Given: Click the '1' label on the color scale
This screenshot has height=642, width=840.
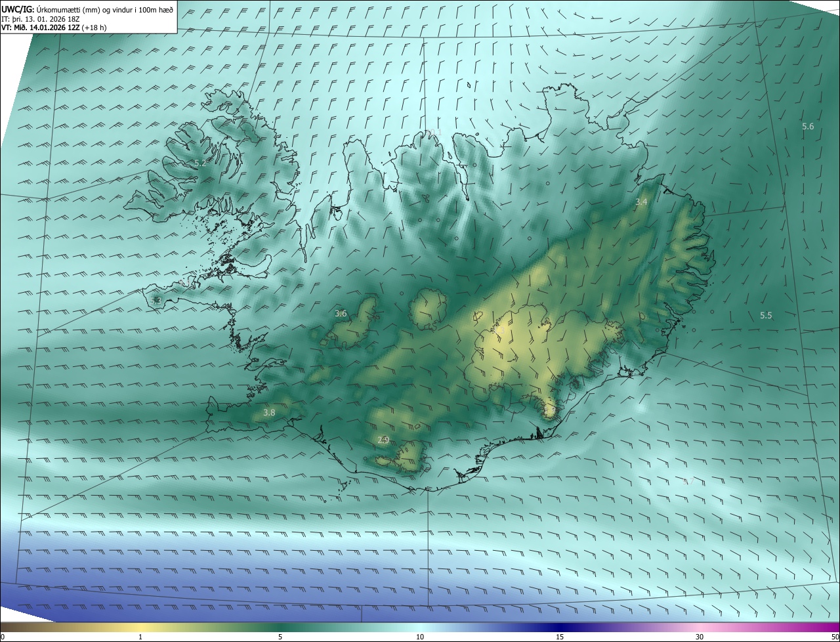Looking at the screenshot, I should click(140, 637).
